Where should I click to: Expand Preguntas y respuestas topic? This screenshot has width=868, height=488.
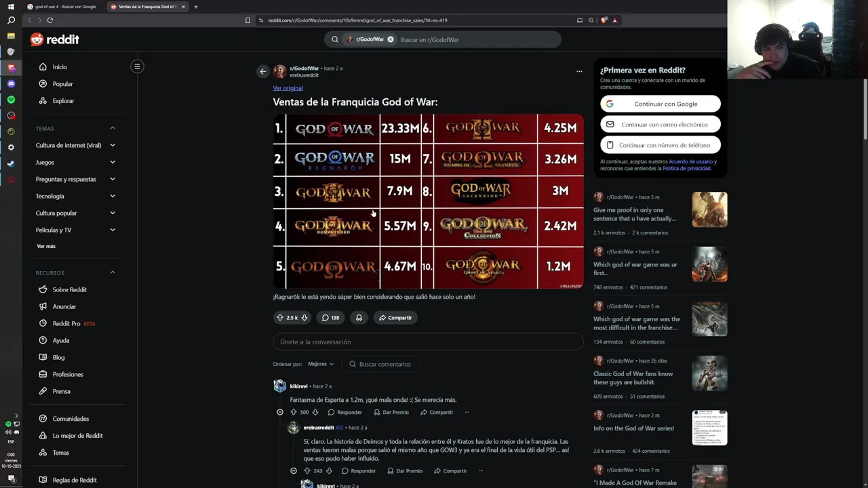click(75, 179)
